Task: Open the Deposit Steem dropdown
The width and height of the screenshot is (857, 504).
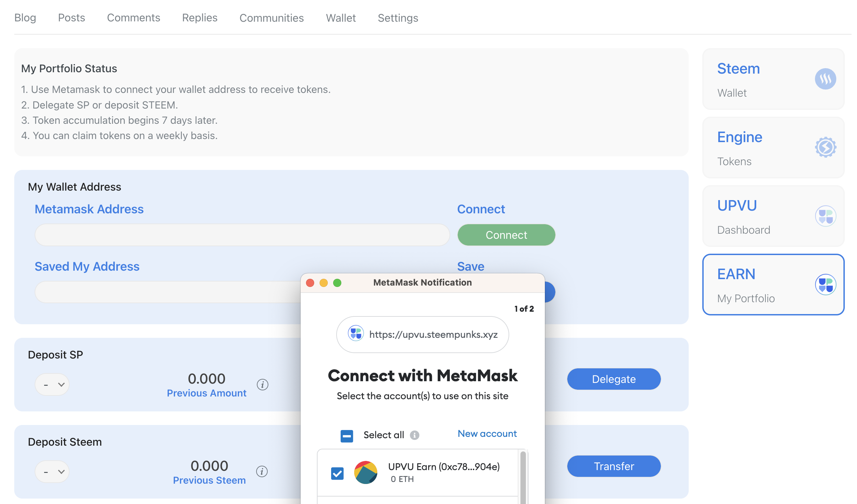Action: click(x=52, y=472)
